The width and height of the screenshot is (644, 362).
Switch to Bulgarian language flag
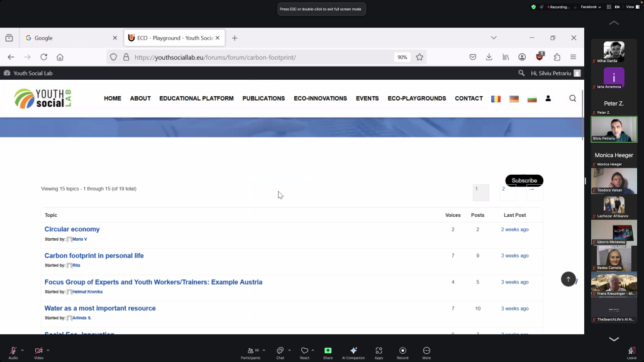coord(532,99)
